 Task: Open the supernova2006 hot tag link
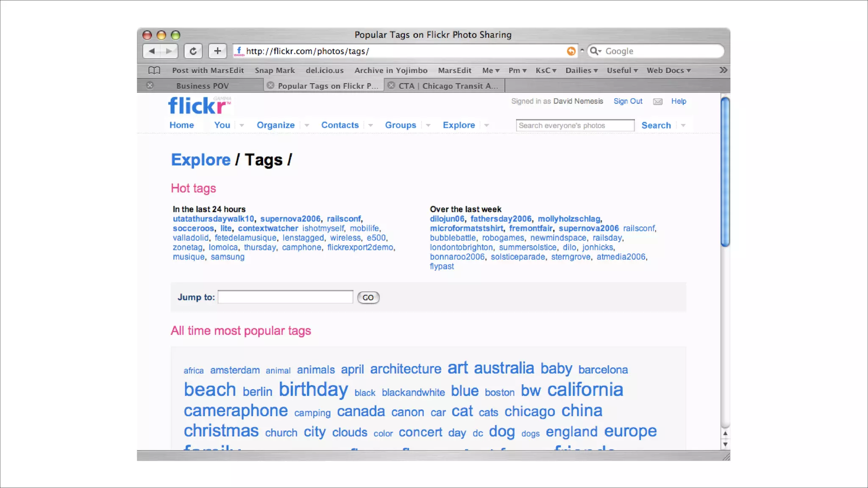[x=290, y=219]
